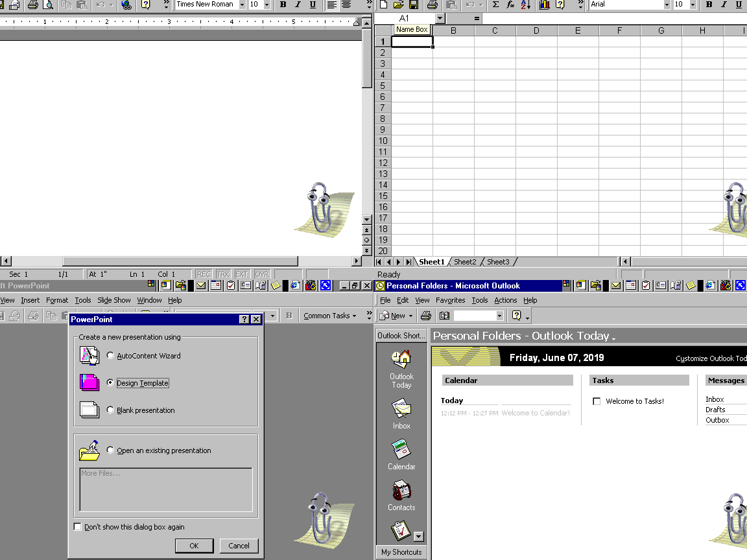Screen dimensions: 747x560
Task: Click Print icon in Outlook toolbar
Action: tap(426, 315)
